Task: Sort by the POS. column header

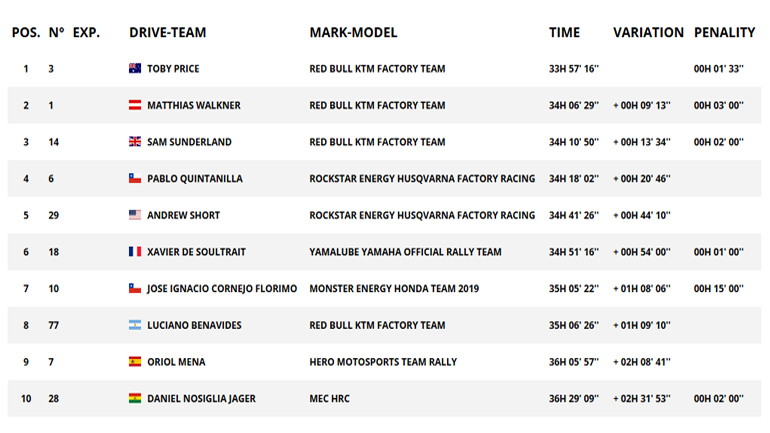Action: [26, 32]
